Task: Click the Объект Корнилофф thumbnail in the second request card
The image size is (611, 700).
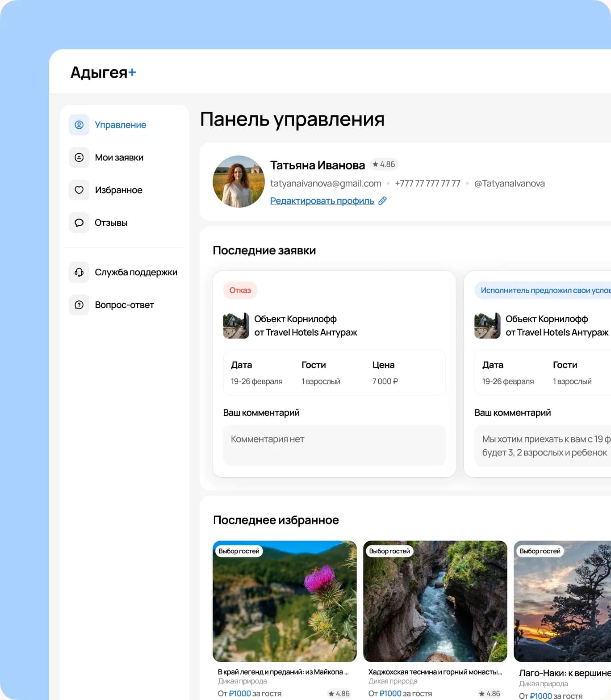Action: click(487, 325)
